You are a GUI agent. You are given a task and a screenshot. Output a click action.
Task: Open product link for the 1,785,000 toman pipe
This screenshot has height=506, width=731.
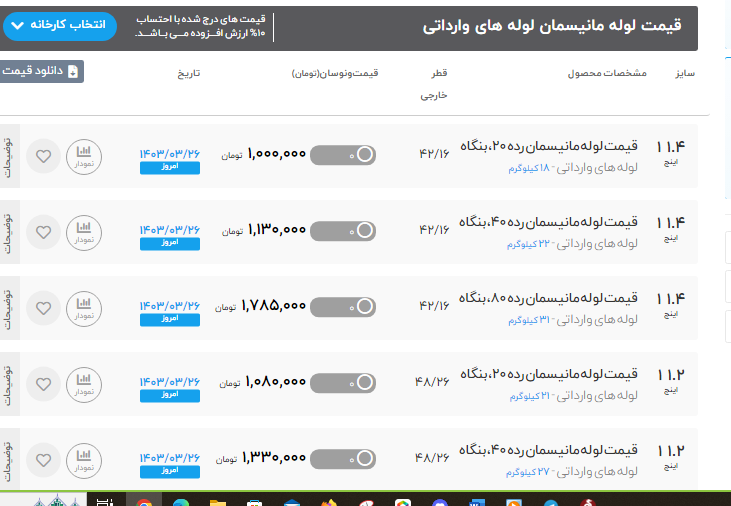[x=548, y=298]
